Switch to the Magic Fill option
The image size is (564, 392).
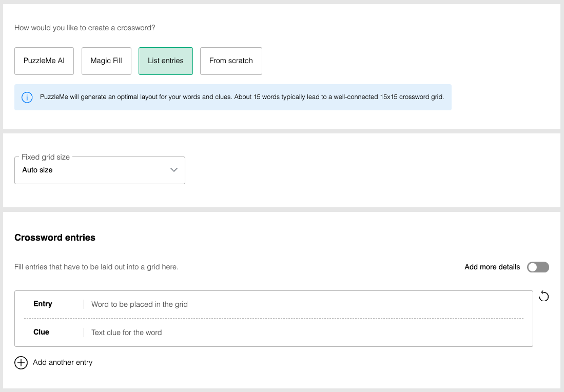click(x=106, y=61)
